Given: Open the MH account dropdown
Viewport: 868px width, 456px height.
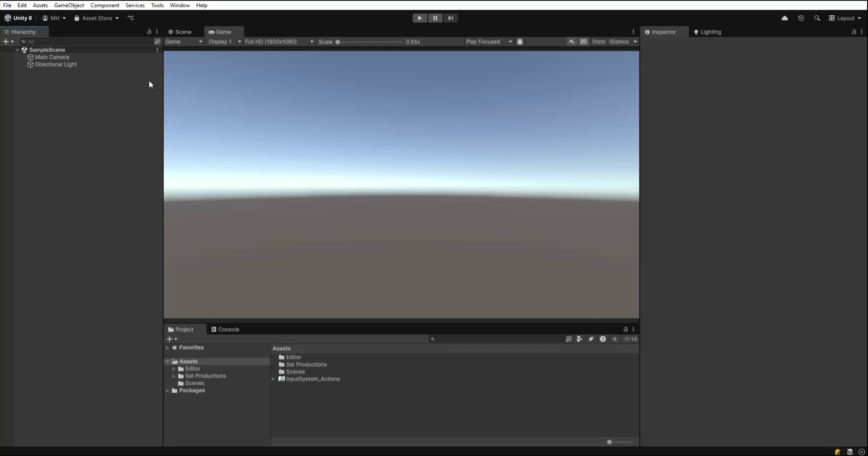Looking at the screenshot, I should coord(54,18).
